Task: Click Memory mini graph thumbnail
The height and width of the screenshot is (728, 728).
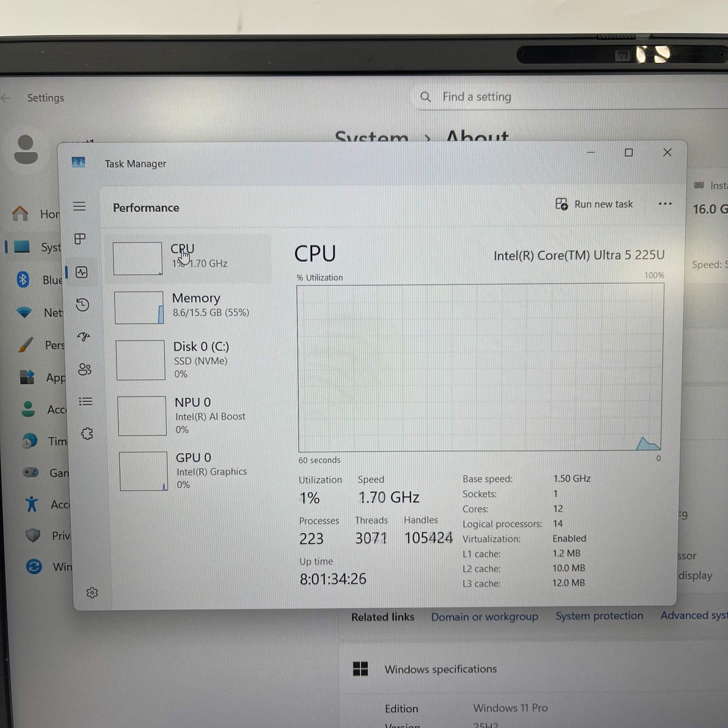Action: [139, 308]
